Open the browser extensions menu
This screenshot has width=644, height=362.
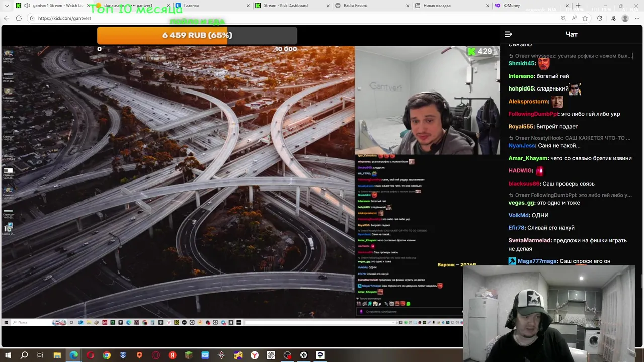pos(600,18)
